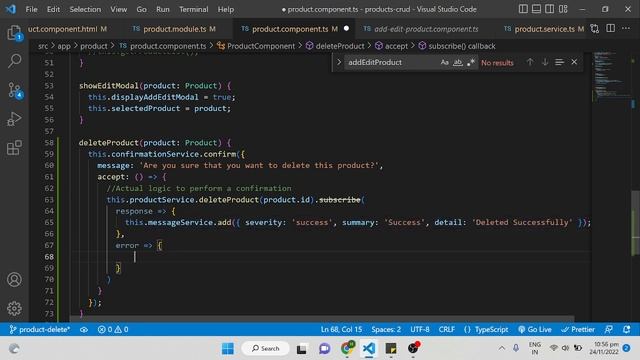Close the find widget

pos(574,62)
